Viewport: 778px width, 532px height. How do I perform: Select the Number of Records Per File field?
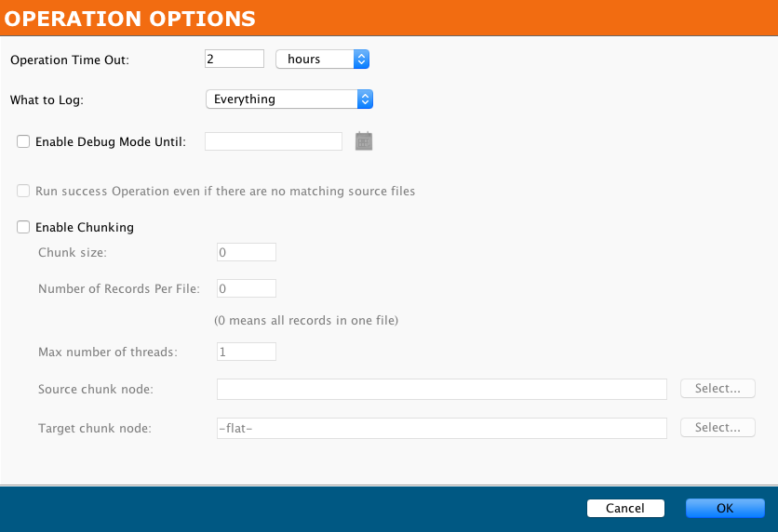click(246, 288)
